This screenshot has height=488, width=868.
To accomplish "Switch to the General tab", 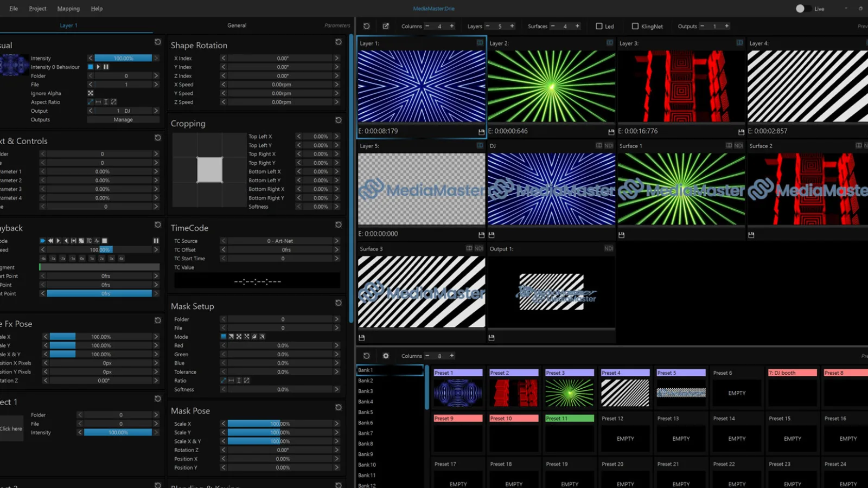I will (x=237, y=25).
